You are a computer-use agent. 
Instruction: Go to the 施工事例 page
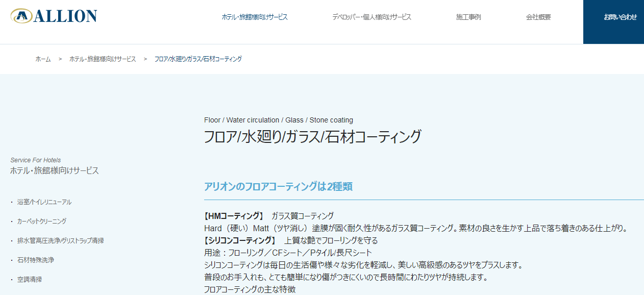(468, 17)
